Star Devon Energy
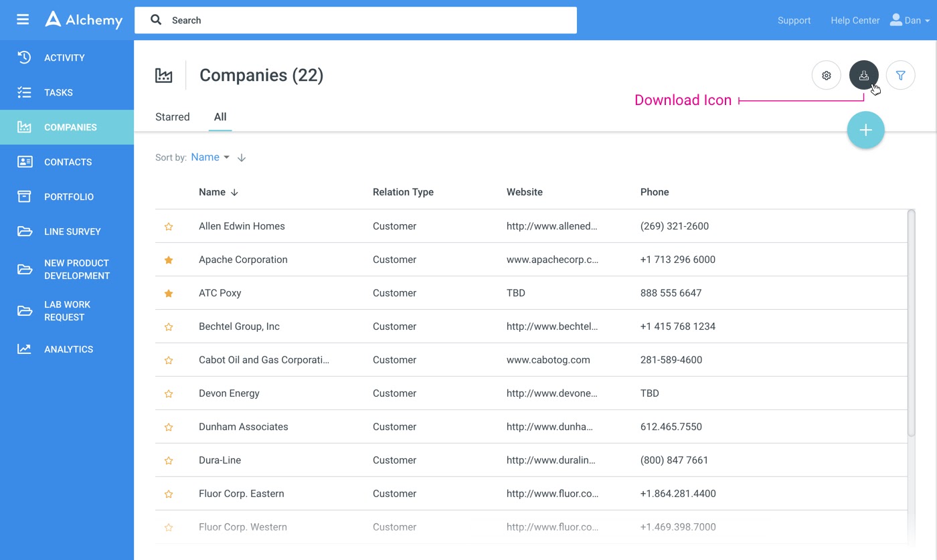Viewport: 937px width, 560px height. 169,394
